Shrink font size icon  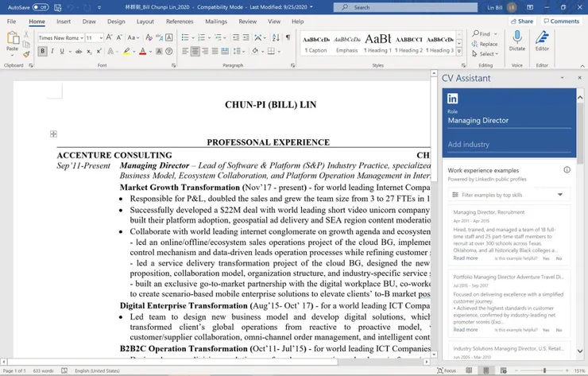(x=119, y=37)
